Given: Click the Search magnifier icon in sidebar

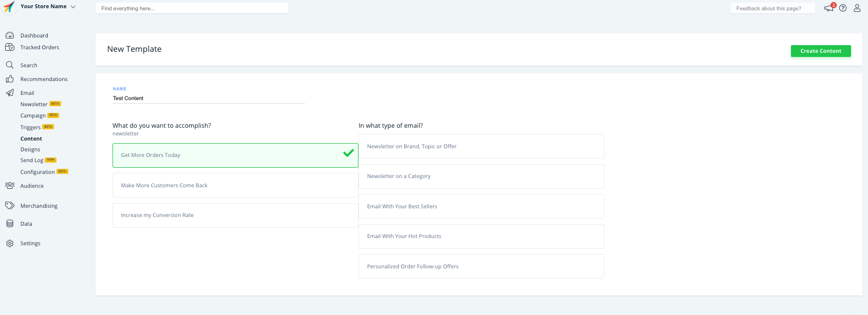Looking at the screenshot, I should 10,65.
